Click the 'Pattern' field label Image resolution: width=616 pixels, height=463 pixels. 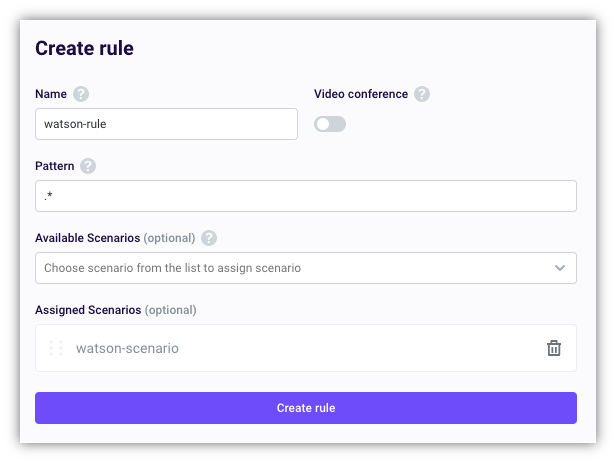(x=55, y=166)
